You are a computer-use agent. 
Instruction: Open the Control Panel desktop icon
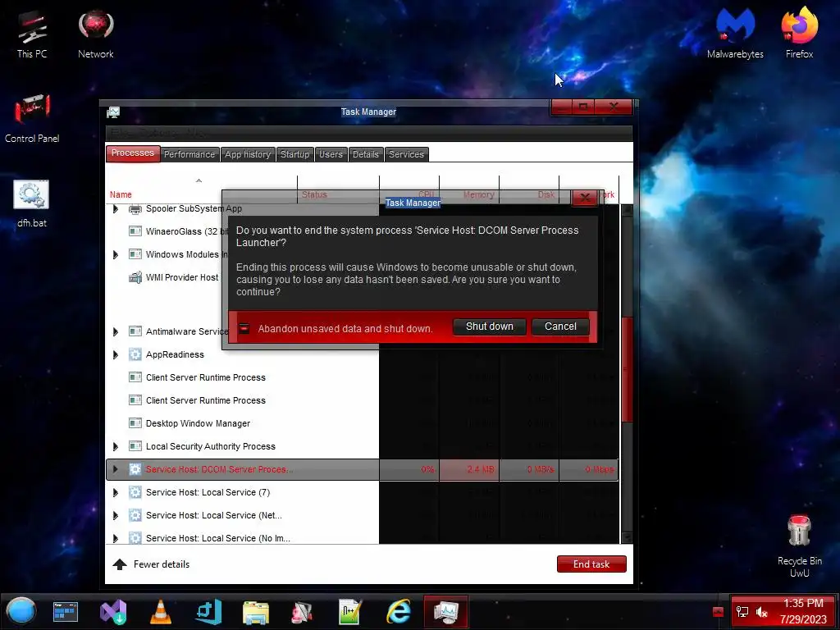pos(32,119)
